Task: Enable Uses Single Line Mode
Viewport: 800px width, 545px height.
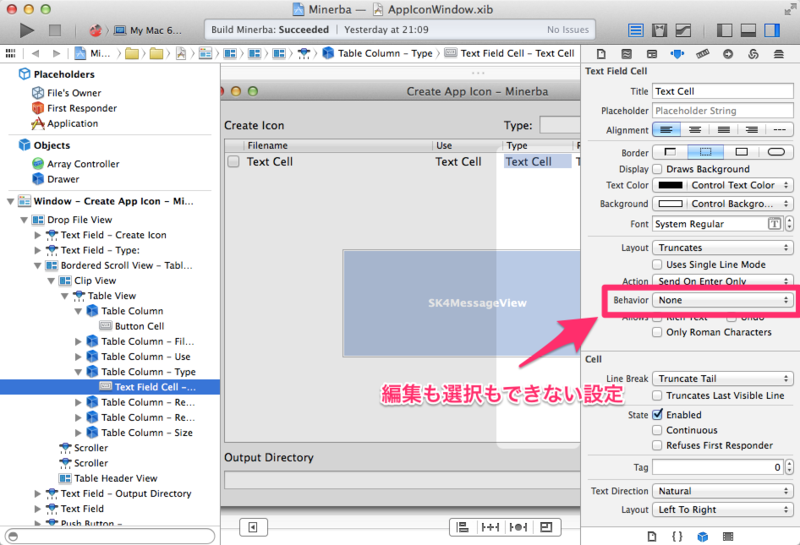Action: coord(658,264)
